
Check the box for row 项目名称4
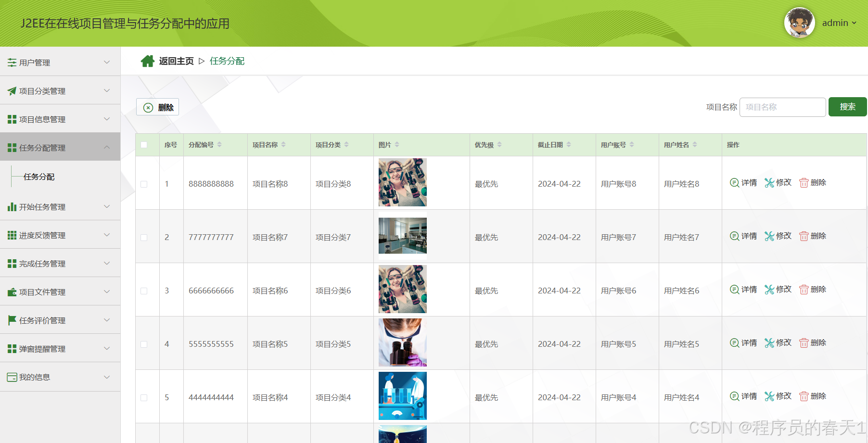point(144,398)
